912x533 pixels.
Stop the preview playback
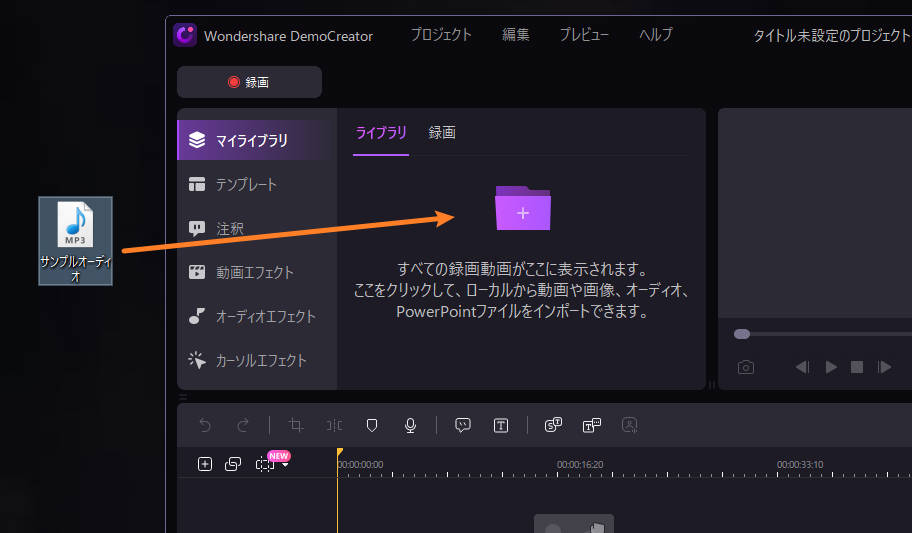coord(857,367)
